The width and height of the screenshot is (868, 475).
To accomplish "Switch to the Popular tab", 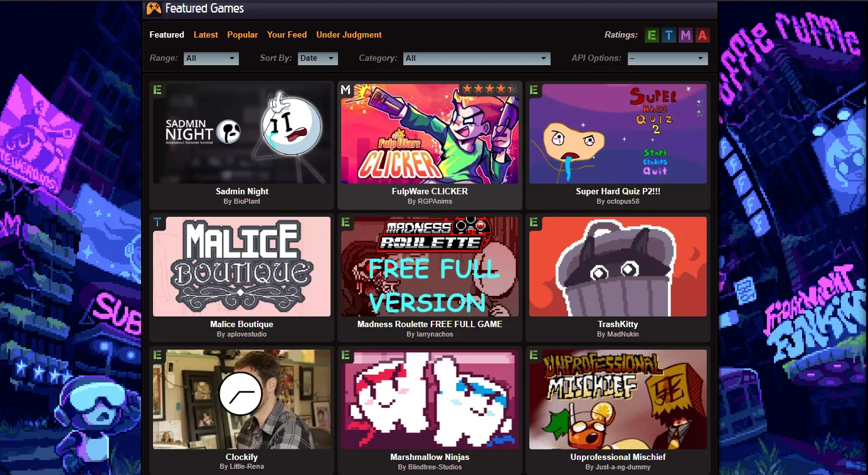I will (242, 35).
